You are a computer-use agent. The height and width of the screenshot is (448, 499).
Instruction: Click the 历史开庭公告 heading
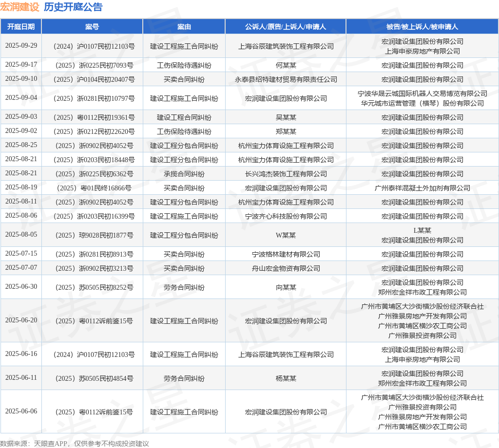click(73, 7)
